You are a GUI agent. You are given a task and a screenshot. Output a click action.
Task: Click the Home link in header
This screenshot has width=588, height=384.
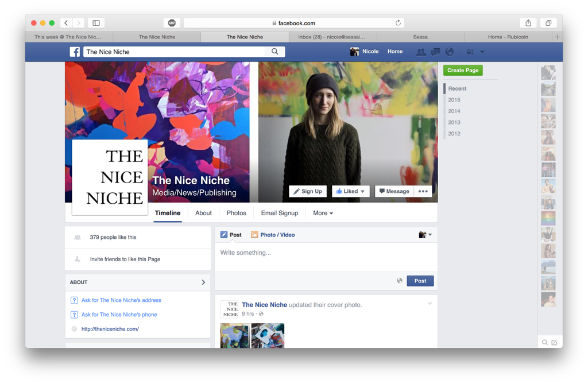point(395,52)
